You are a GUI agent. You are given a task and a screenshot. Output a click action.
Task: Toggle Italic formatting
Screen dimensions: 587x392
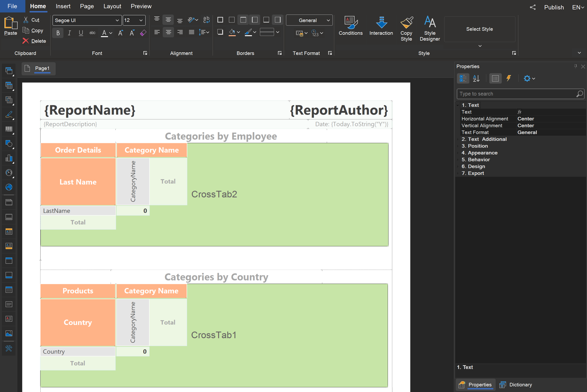pyautogui.click(x=70, y=33)
